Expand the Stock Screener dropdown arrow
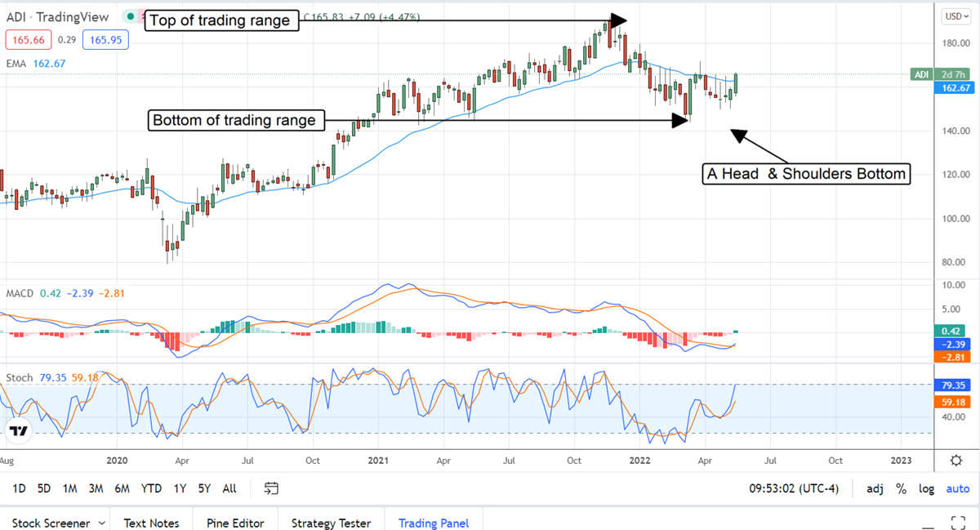Screen dimensions: 980x530 (x=101, y=523)
